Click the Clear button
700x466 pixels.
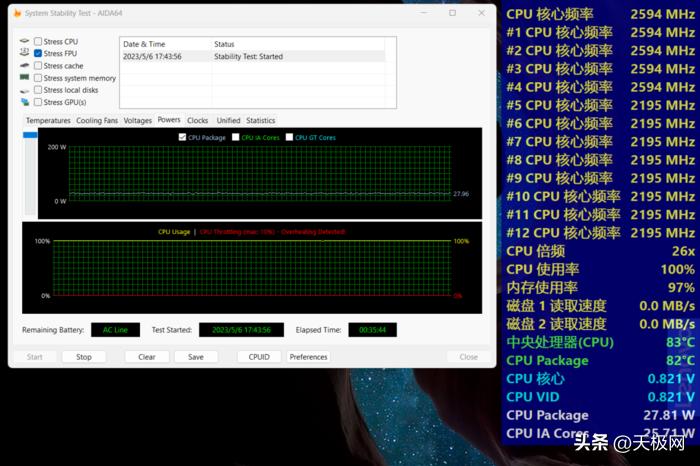(147, 357)
